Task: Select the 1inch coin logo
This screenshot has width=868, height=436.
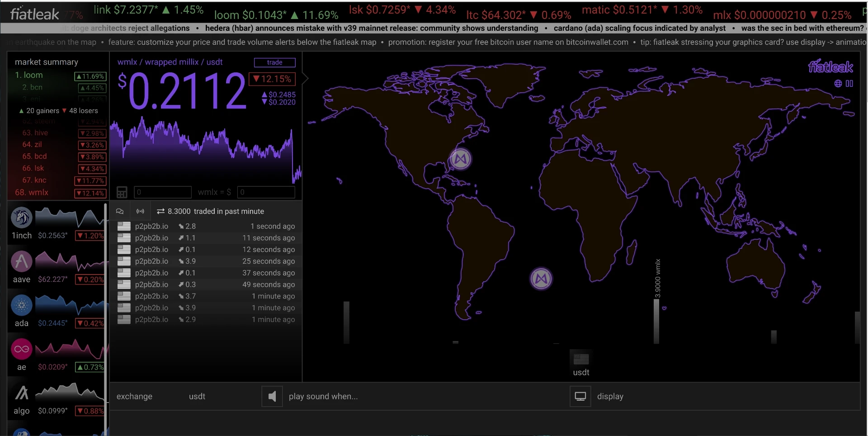Action: [x=22, y=218]
